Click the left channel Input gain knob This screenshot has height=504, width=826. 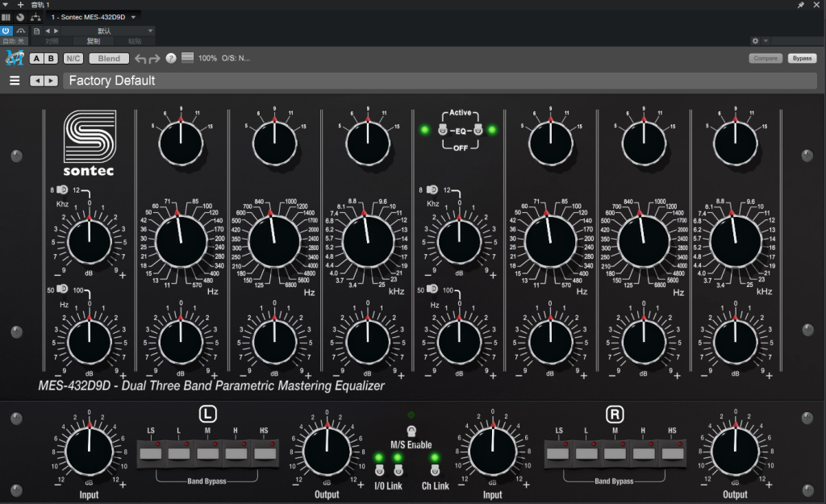[x=89, y=451]
